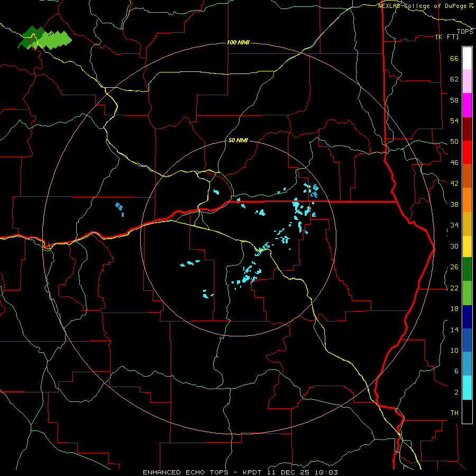The image size is (476, 476).
Task: Click the legend value '34'
Action: click(x=454, y=225)
